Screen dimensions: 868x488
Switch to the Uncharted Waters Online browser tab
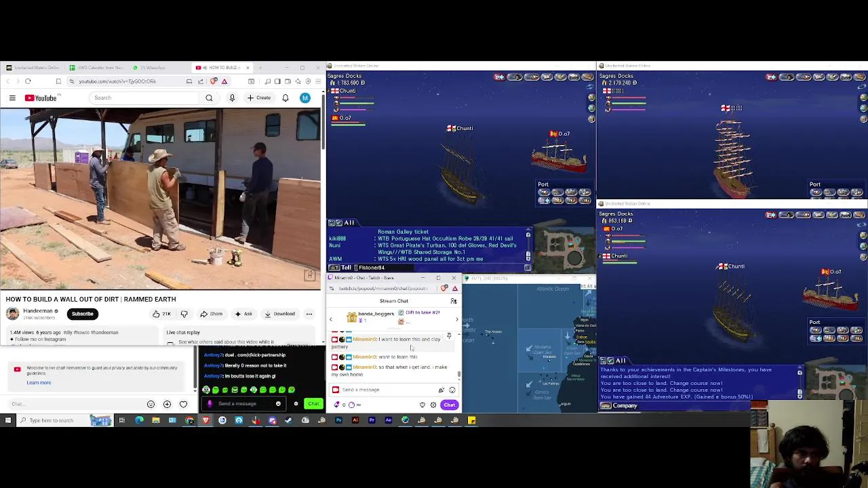(33, 68)
